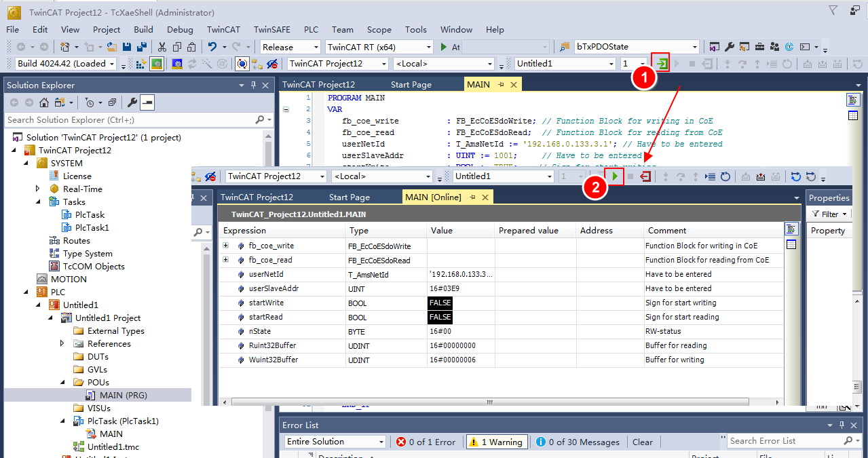Image resolution: width=868 pixels, height=458 pixels.
Task: Collapse the SYSTEM tree node
Action: pyautogui.click(x=27, y=163)
